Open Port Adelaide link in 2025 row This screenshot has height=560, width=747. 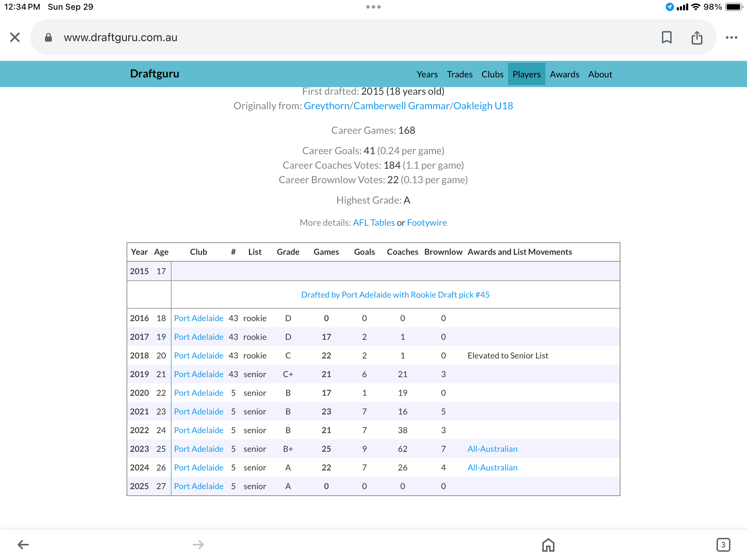point(199,486)
